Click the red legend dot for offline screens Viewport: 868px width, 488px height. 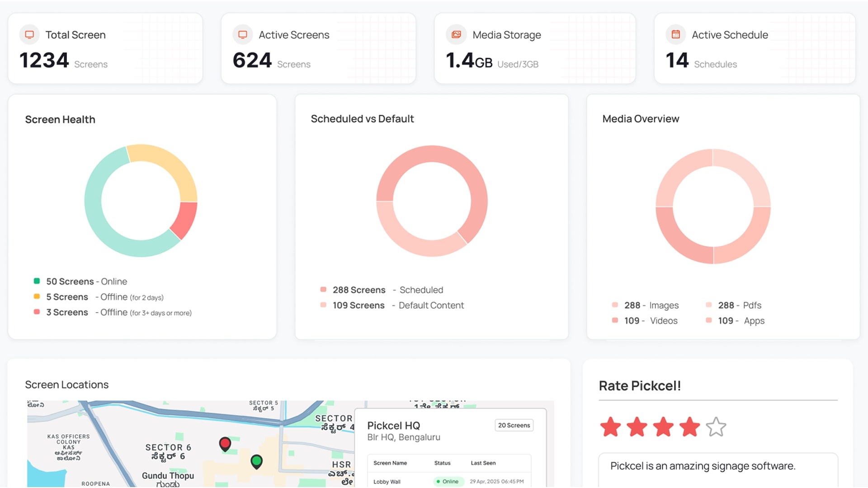point(37,311)
